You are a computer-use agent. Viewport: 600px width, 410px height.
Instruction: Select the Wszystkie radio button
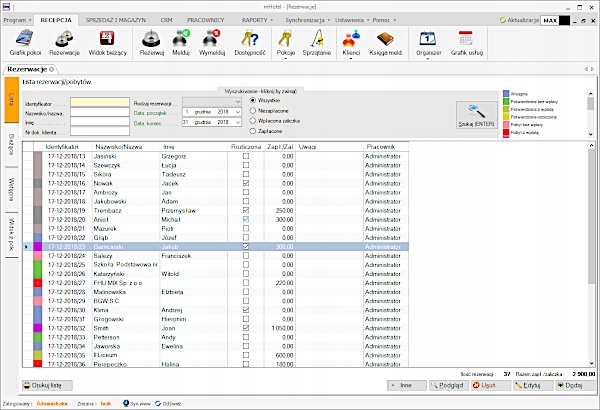[x=252, y=100]
